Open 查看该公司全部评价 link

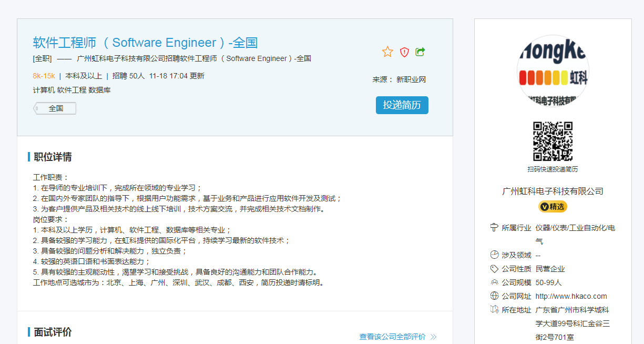tap(392, 337)
